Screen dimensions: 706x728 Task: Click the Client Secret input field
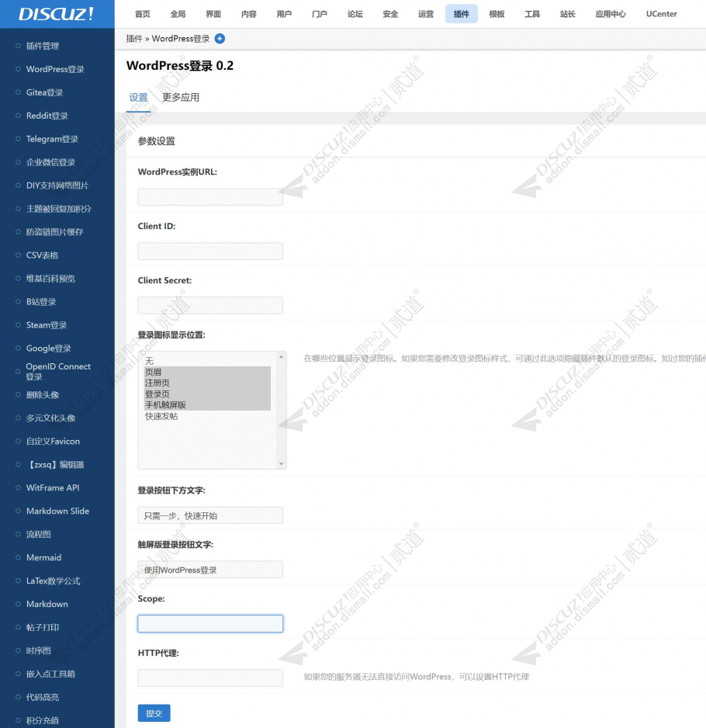tap(210, 306)
